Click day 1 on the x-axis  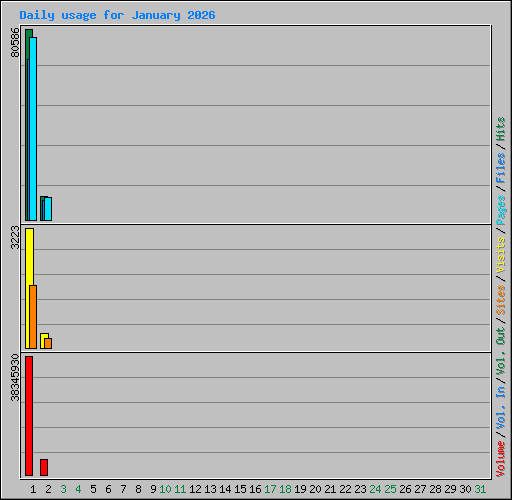pyautogui.click(x=33, y=489)
